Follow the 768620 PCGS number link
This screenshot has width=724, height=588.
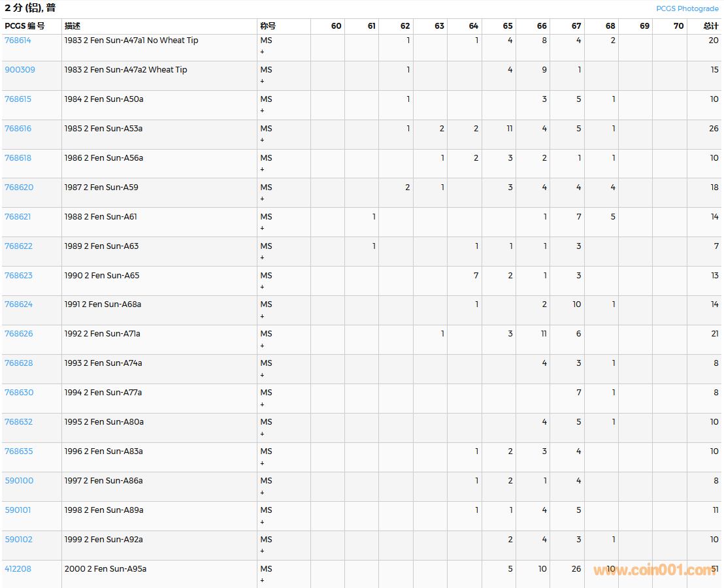[x=18, y=188]
